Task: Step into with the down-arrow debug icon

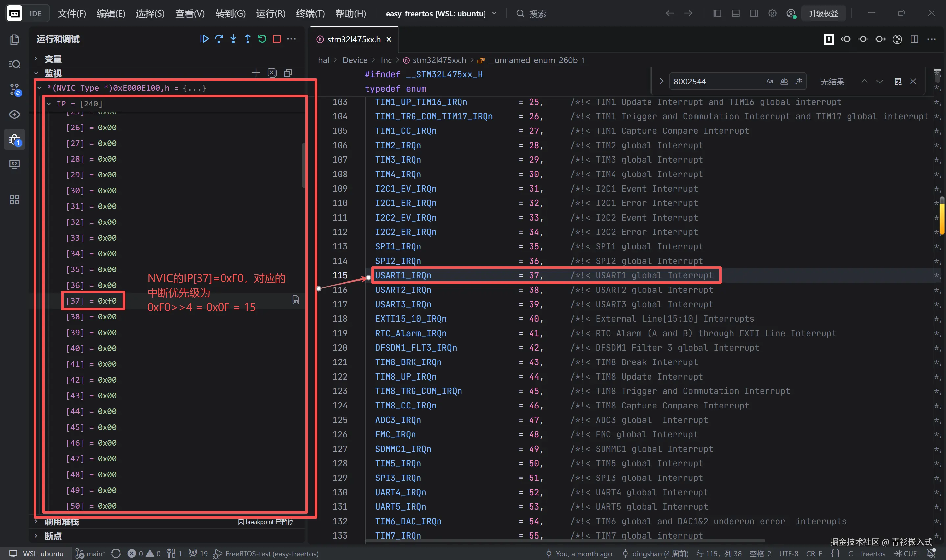Action: pos(233,39)
